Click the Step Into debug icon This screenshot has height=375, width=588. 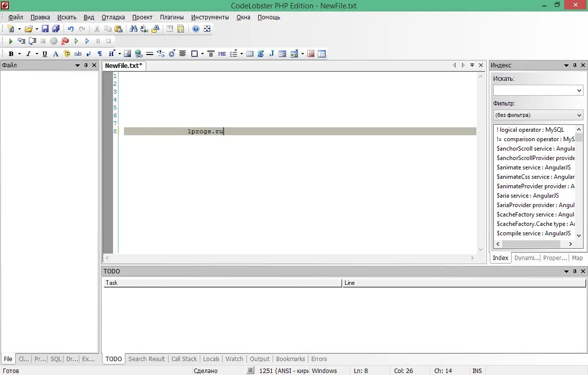tap(21, 41)
